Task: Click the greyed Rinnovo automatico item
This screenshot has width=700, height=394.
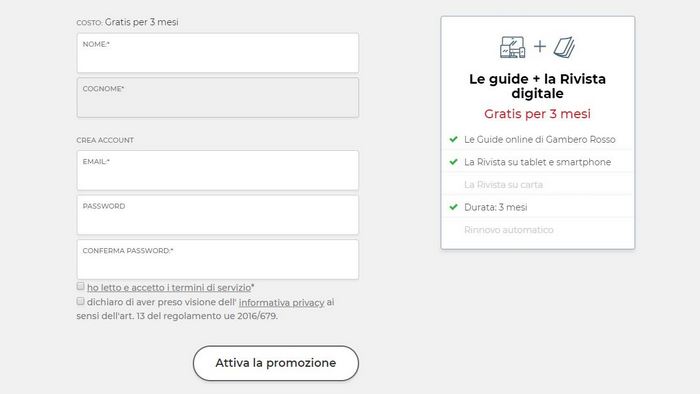Action: point(508,230)
